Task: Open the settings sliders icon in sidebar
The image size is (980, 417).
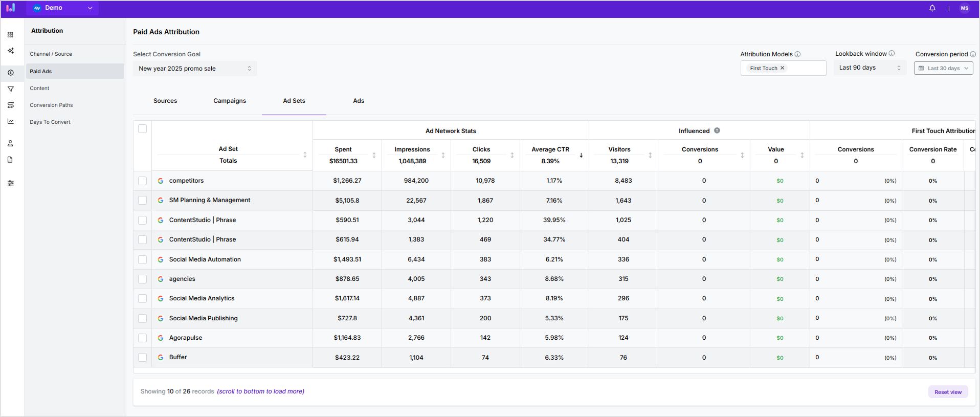Action: pyautogui.click(x=10, y=183)
